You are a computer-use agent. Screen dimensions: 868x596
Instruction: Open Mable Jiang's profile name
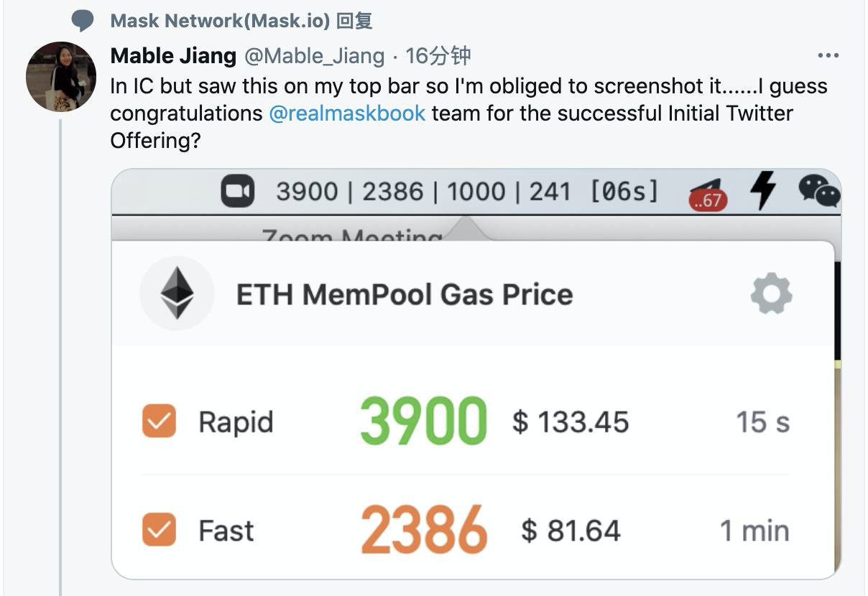point(173,55)
